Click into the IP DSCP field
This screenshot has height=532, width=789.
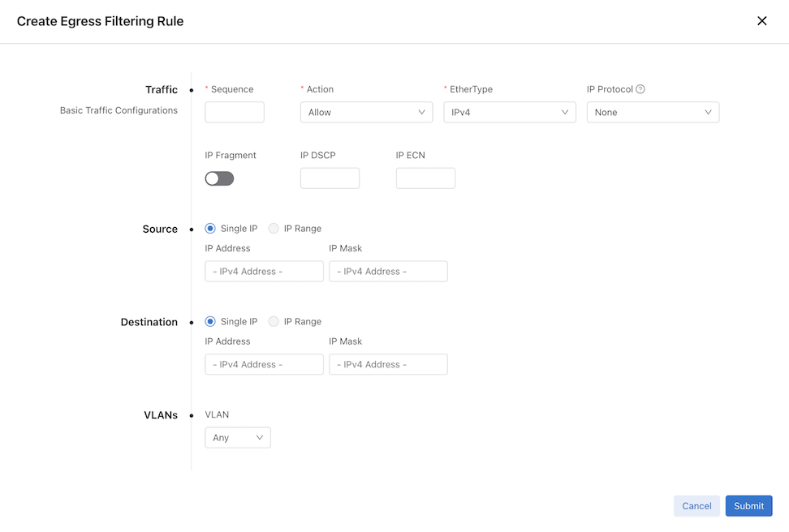330,178
